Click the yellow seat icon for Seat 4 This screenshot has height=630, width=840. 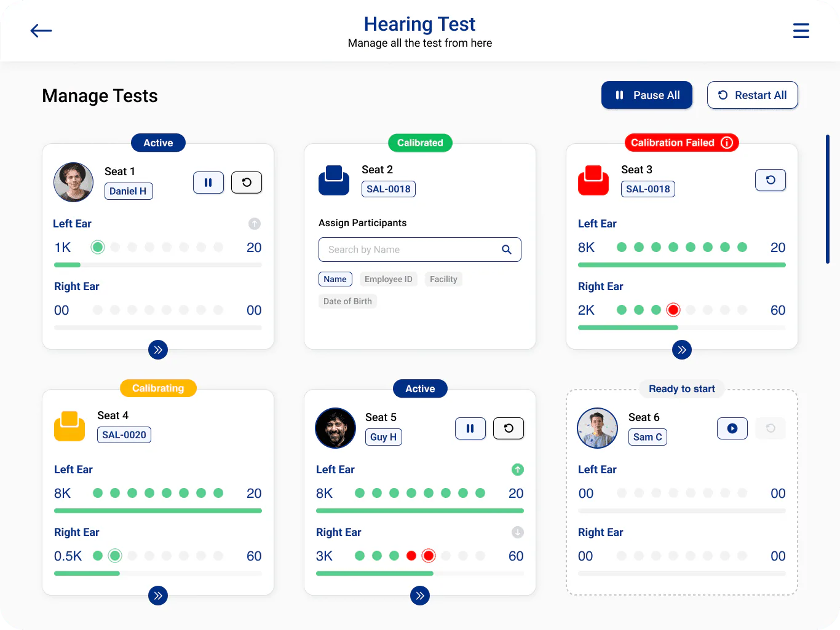coord(69,426)
